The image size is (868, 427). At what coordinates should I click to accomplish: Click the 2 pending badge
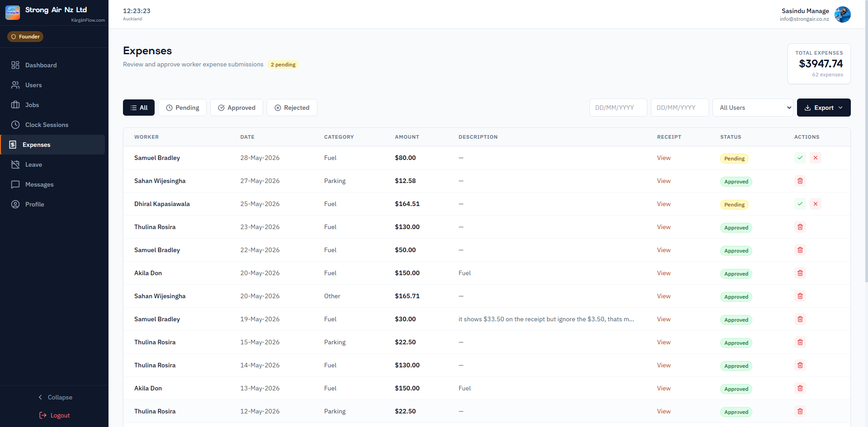283,65
